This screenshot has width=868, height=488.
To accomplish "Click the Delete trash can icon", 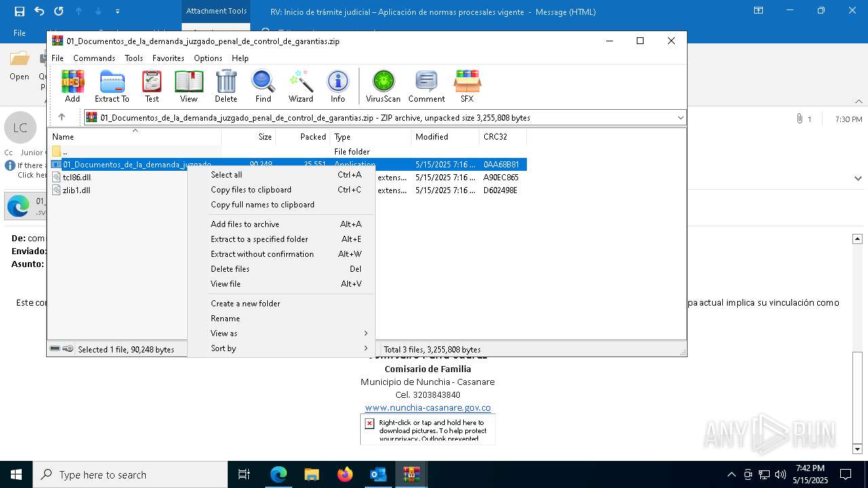I will [x=226, y=86].
